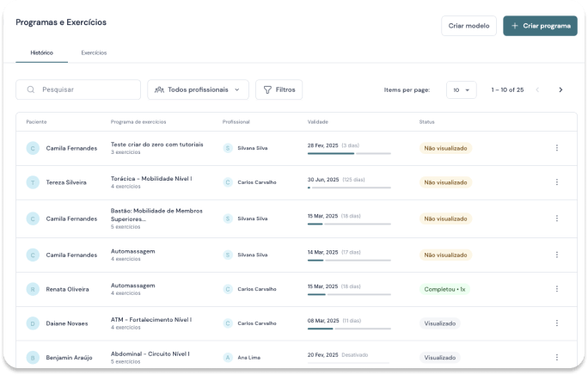
Task: Open the Filtros filter options
Action: (279, 89)
